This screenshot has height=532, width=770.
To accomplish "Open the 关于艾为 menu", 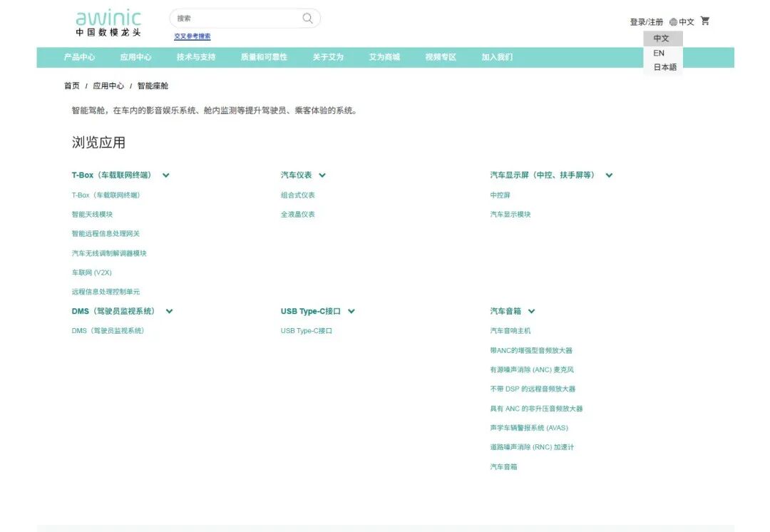I will click(x=328, y=57).
